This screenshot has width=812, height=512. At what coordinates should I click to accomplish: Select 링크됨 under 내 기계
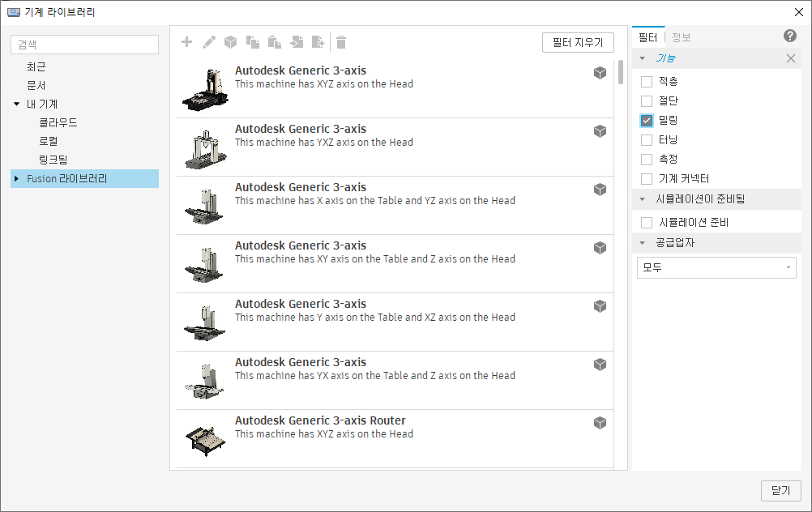click(53, 160)
